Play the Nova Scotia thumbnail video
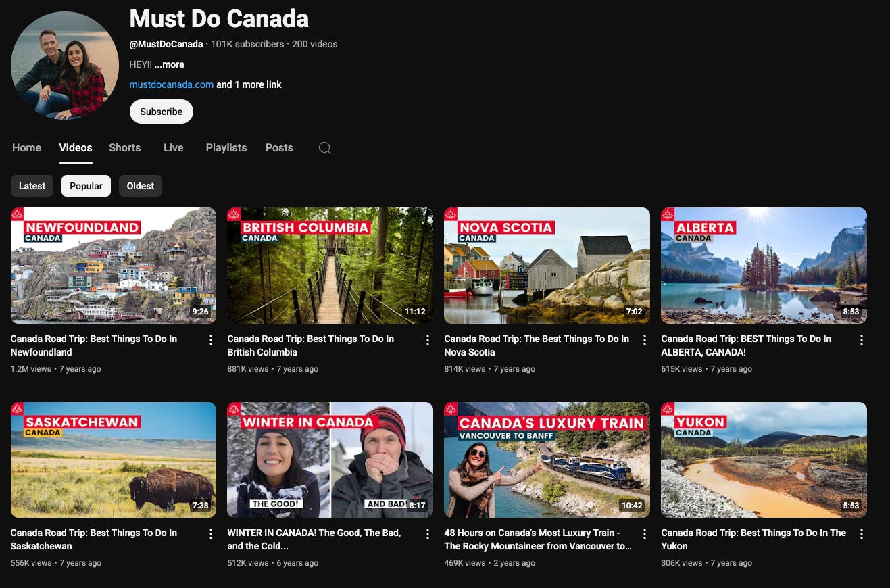The image size is (890, 588). pos(547,265)
